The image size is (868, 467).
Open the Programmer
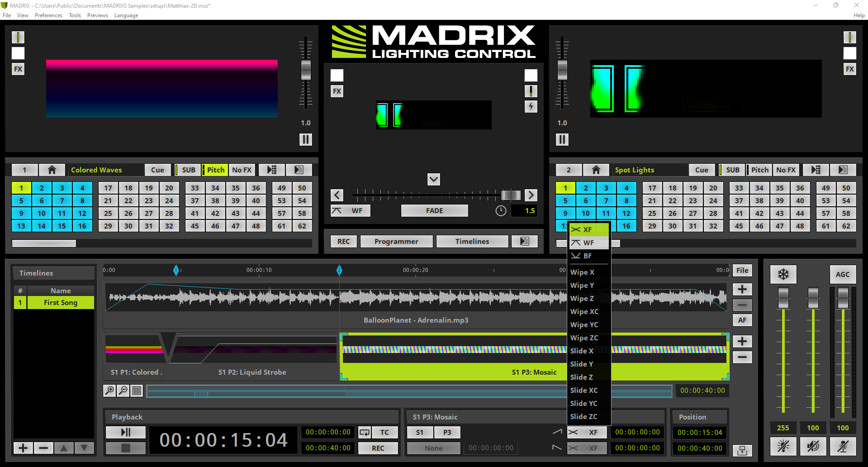396,241
